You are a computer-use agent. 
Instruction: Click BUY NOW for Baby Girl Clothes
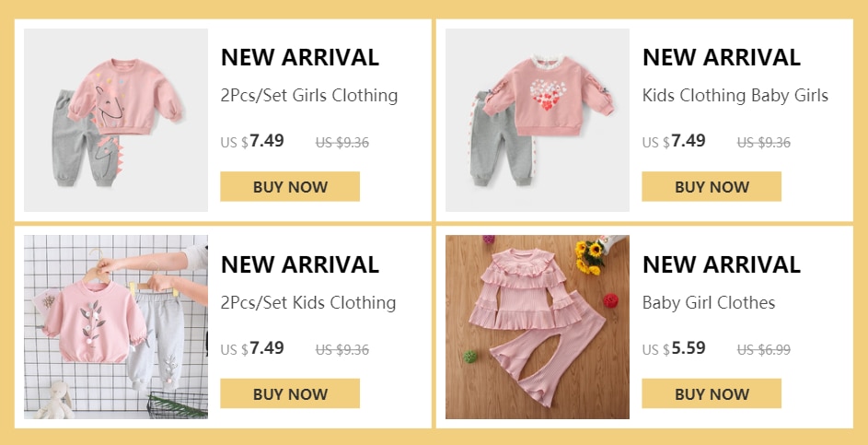(712, 394)
